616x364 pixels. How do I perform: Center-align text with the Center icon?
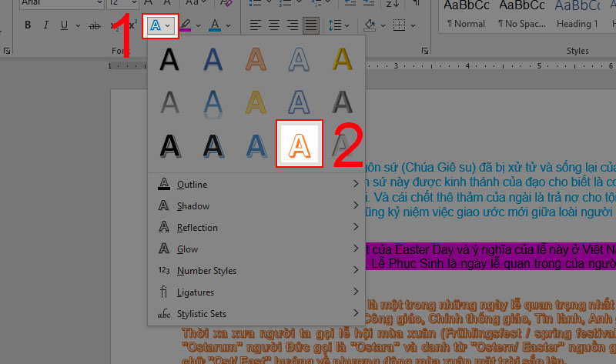tap(274, 25)
